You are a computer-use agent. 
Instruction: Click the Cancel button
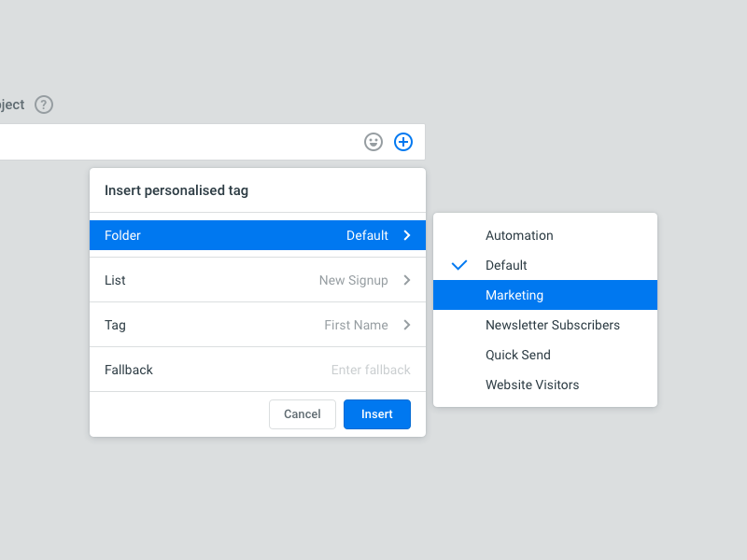coord(303,413)
